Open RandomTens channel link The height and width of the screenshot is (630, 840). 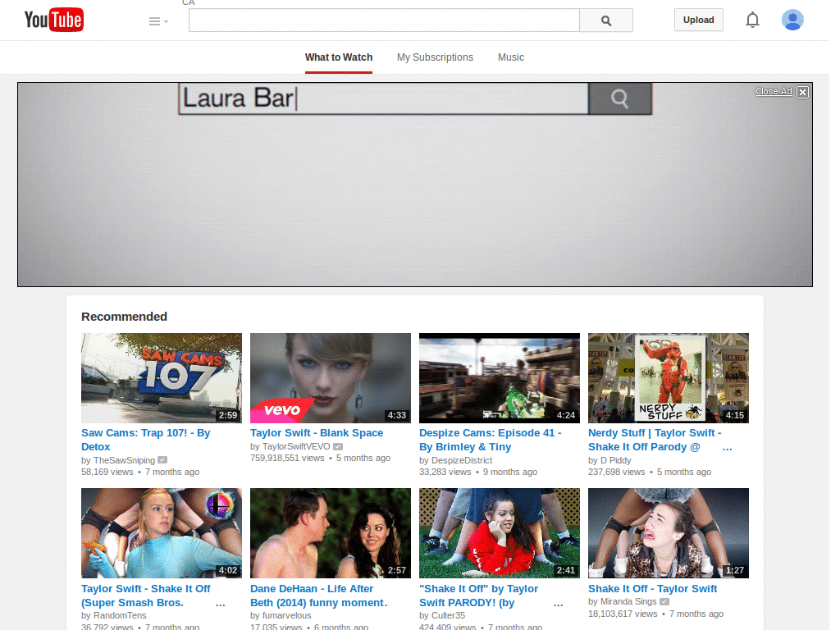pos(120,615)
